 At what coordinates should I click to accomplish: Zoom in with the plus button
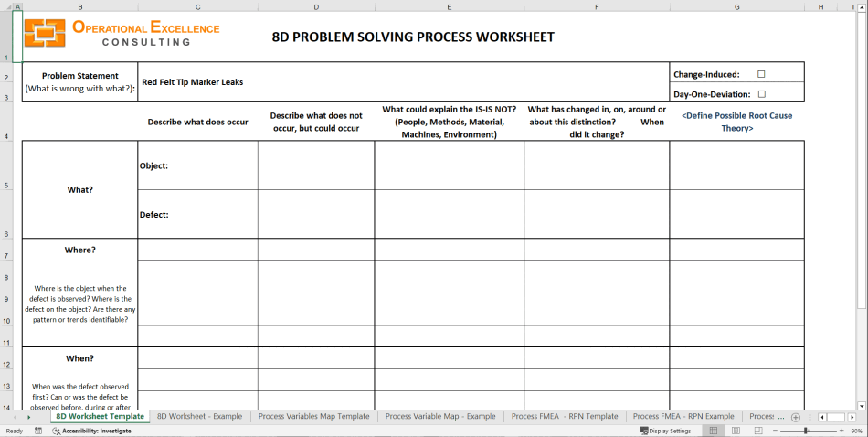[842, 431]
